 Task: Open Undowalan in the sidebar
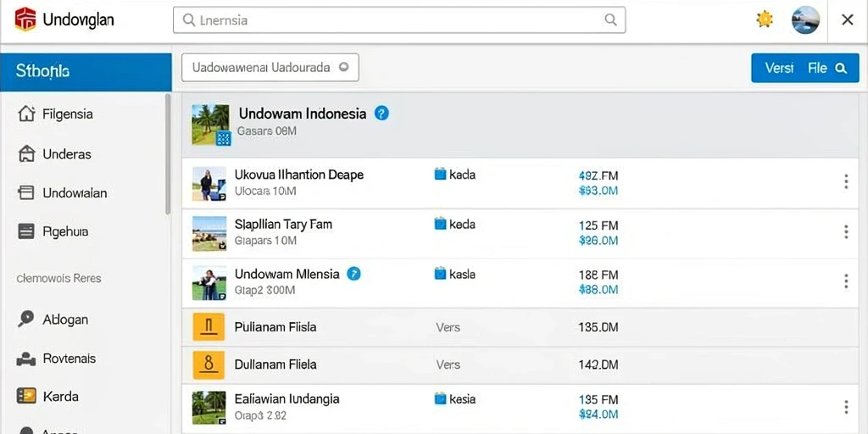(x=75, y=192)
